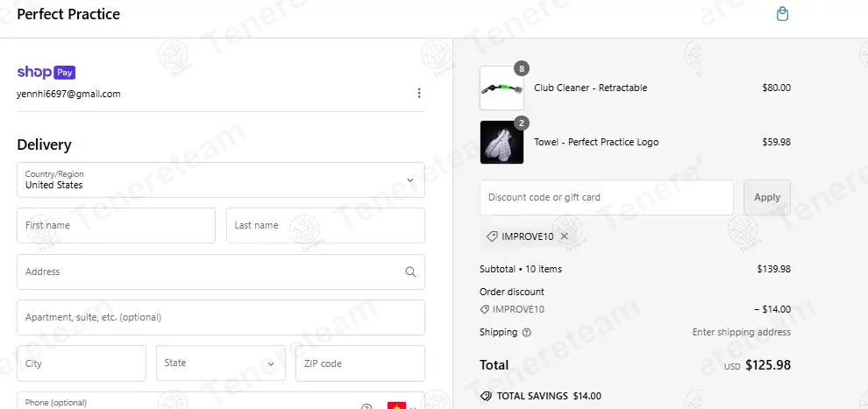This screenshot has height=409, width=868.
Task: Click Towel - Perfect Practice Logo title
Action: [x=596, y=142]
